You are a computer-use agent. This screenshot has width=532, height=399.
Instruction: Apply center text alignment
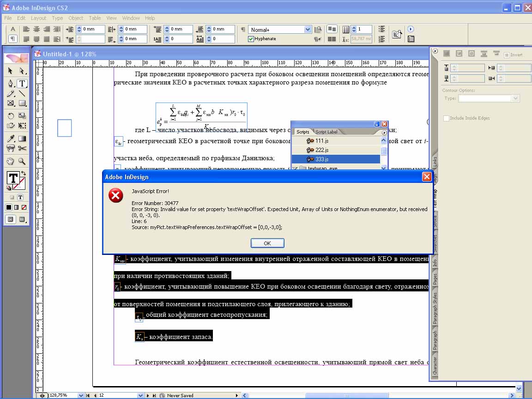pos(36,29)
